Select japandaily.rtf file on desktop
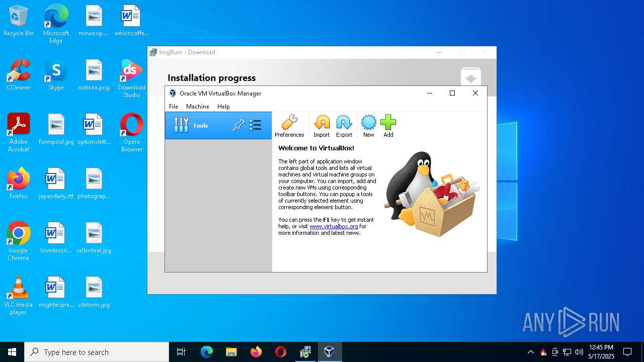644x362 pixels. [x=56, y=184]
